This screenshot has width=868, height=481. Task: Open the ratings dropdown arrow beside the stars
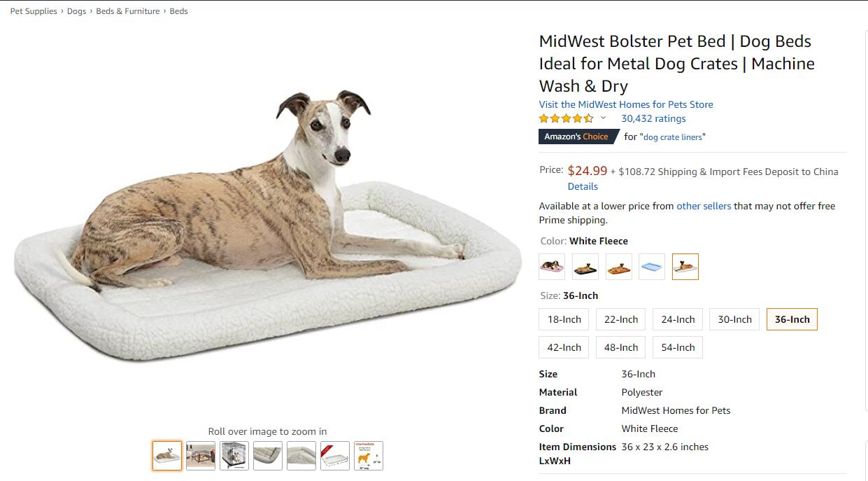tap(603, 118)
